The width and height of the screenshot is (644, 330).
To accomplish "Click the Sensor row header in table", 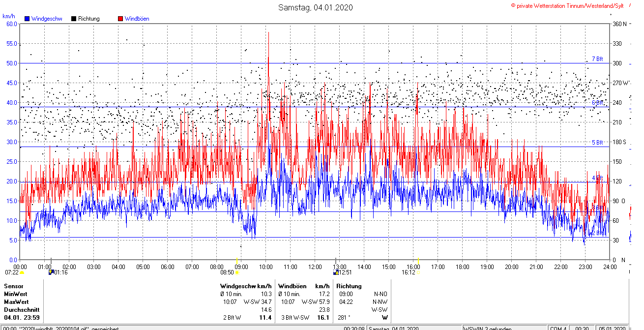I will point(14,286).
